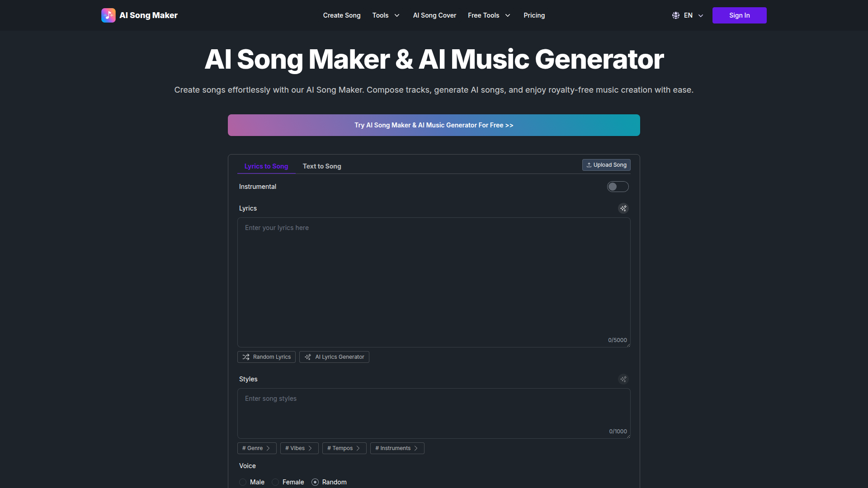Click the sparkle icon in AI Lyrics Generator
The width and height of the screenshot is (868, 488).
click(308, 357)
